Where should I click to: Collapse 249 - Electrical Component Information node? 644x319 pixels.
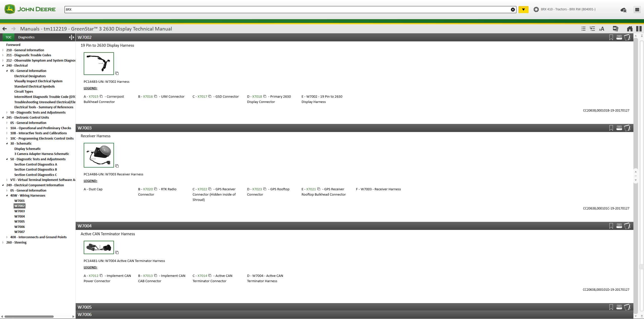pos(3,185)
